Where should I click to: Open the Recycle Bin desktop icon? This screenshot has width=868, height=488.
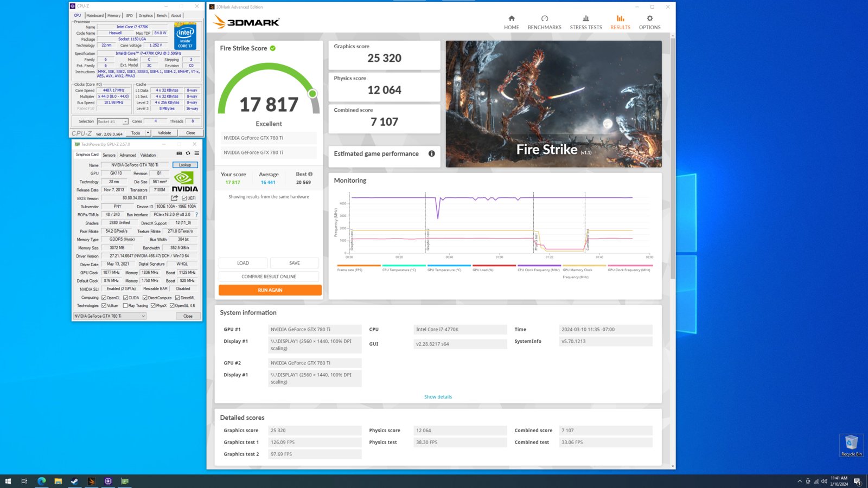[851, 445]
